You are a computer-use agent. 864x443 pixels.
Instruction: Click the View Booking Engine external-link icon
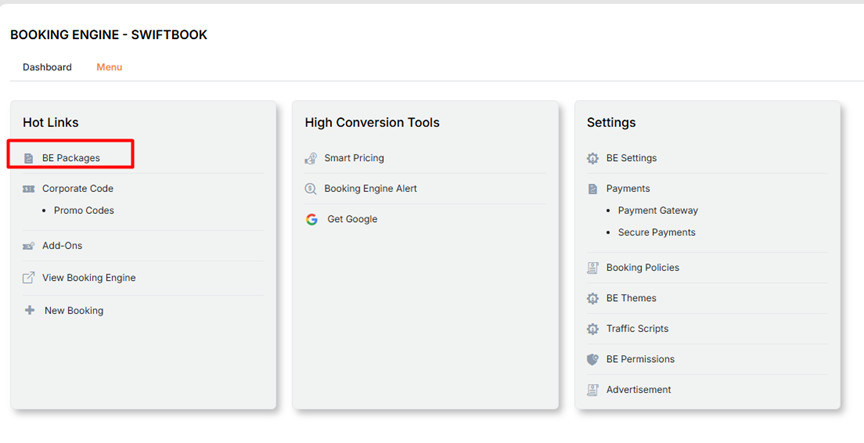pyautogui.click(x=29, y=278)
